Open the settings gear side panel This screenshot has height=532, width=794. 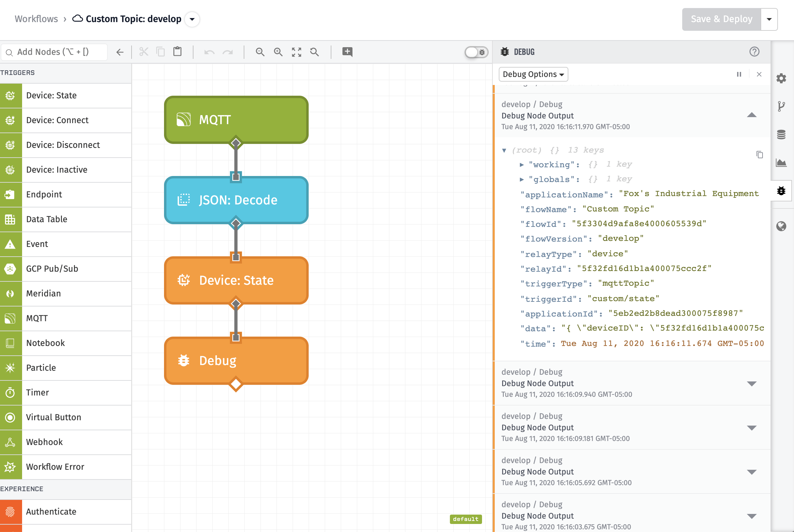[x=781, y=78]
